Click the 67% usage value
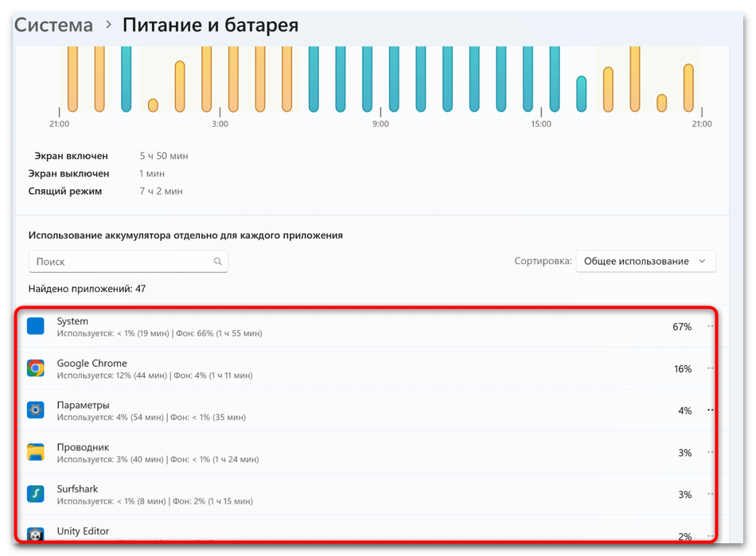The width and height of the screenshot is (756, 556). [682, 327]
